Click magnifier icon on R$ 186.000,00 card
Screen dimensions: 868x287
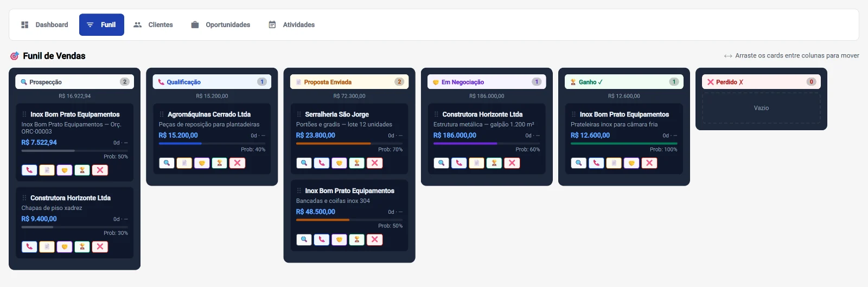[x=441, y=163]
